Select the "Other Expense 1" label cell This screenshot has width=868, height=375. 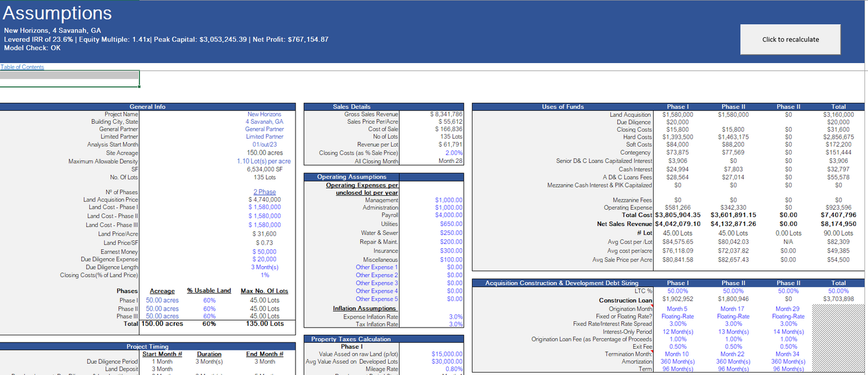pyautogui.click(x=376, y=267)
